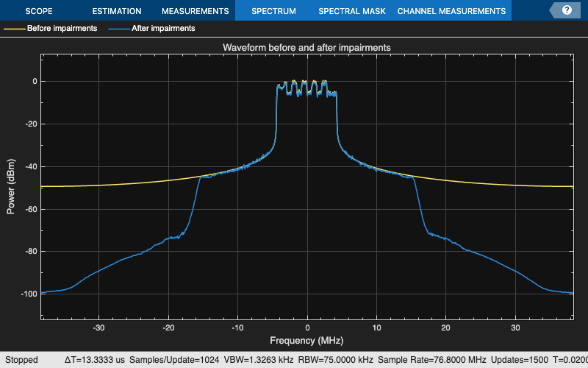Go to the SPECTRUM tab

(x=273, y=11)
